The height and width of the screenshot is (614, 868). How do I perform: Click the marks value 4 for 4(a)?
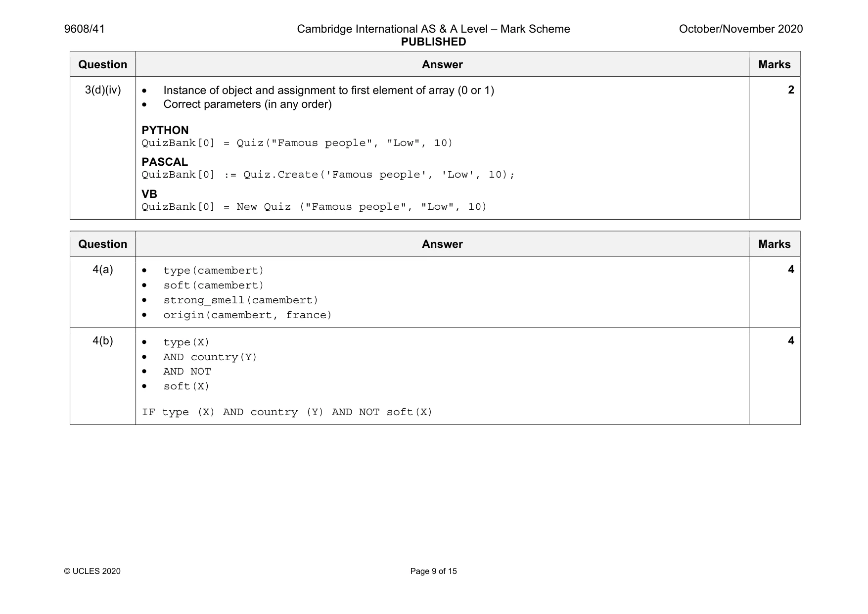click(x=791, y=270)
